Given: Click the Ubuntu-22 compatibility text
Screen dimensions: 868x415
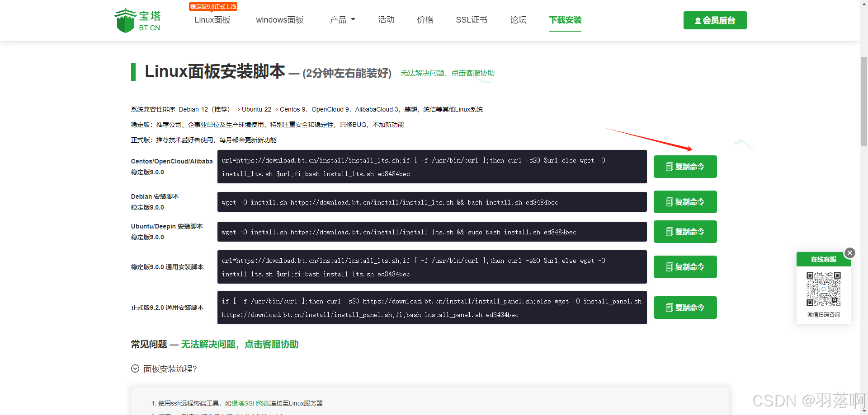Looking at the screenshot, I should (256, 109).
